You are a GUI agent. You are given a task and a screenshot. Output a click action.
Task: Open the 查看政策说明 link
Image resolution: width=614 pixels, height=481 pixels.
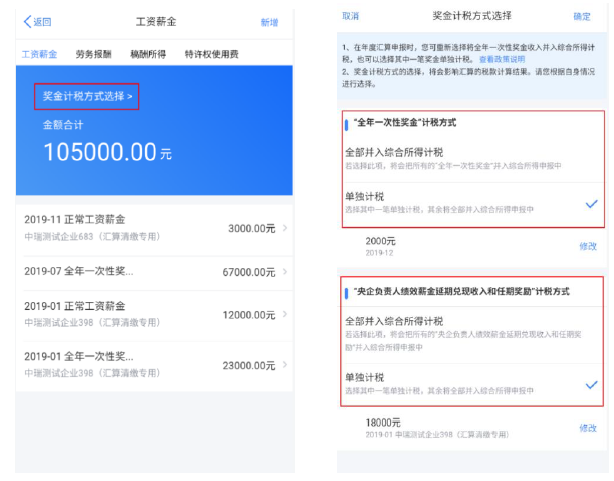(502, 59)
